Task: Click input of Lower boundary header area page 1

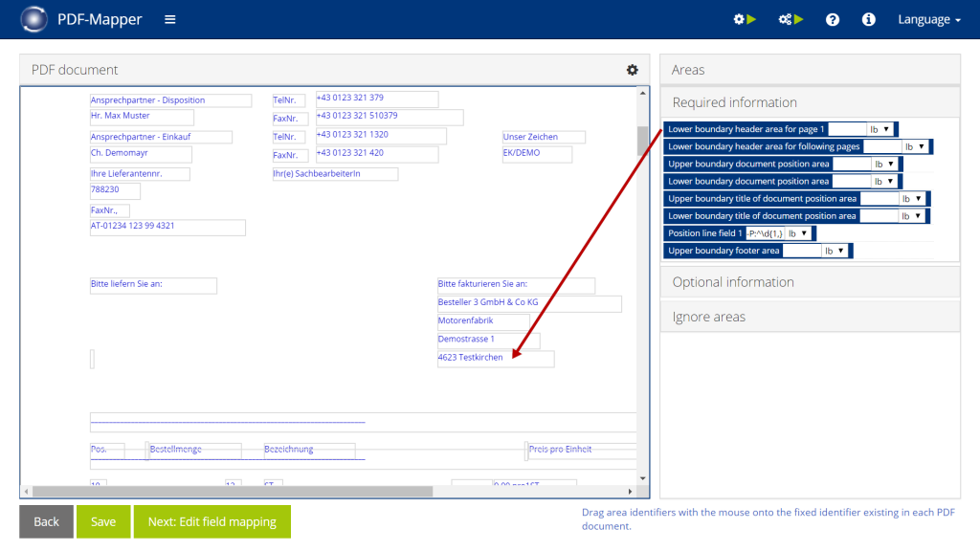Action: point(847,129)
